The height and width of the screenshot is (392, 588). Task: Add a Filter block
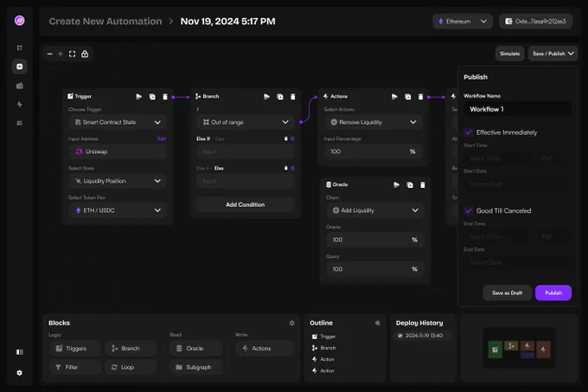tap(75, 367)
